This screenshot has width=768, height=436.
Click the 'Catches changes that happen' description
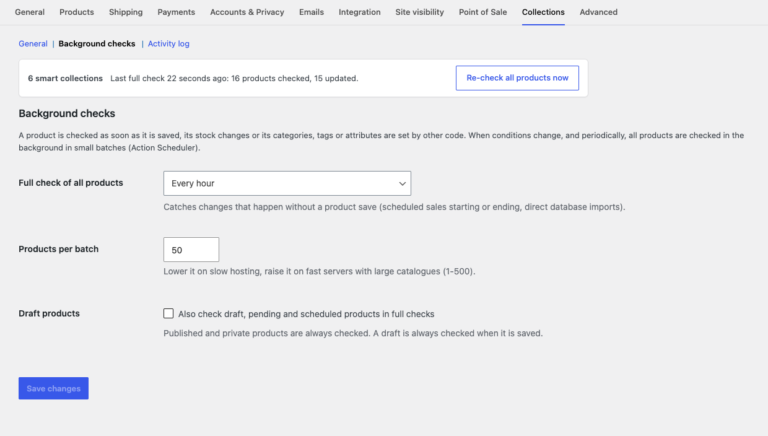coord(394,207)
